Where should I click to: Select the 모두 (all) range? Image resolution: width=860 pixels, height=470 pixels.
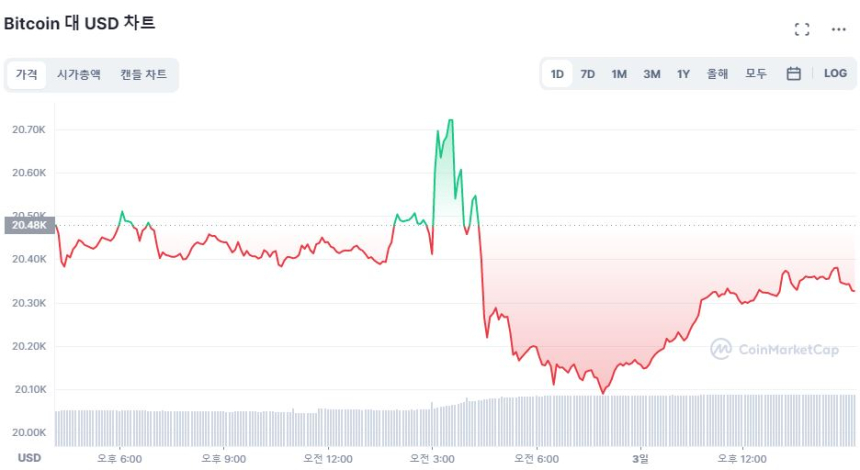756,74
